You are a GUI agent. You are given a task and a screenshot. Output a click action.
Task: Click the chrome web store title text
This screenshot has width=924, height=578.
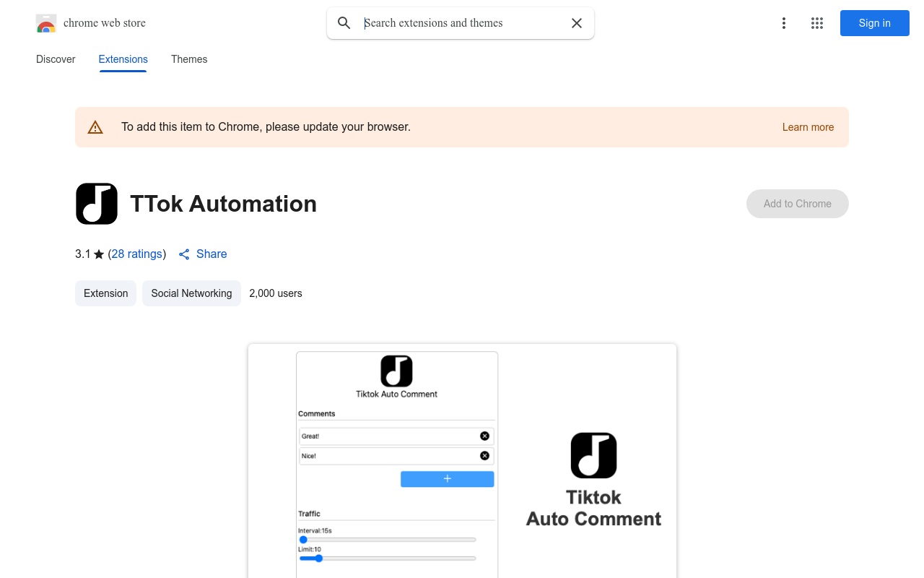click(x=105, y=23)
